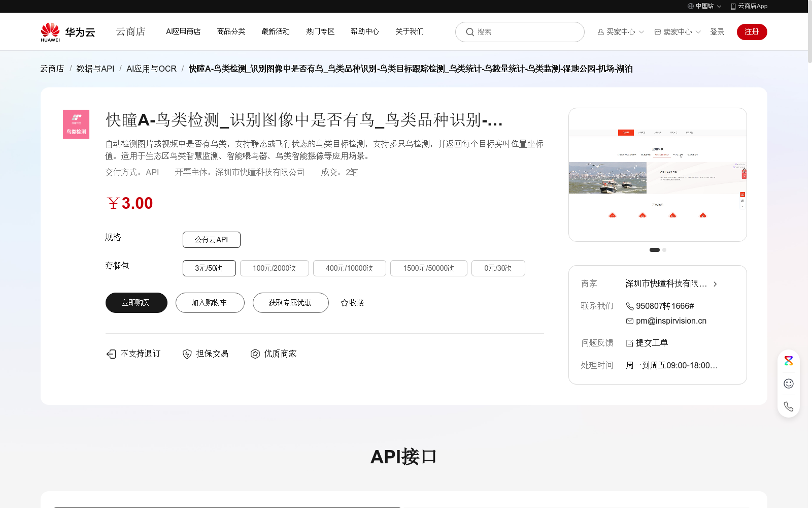This screenshot has width=812, height=508.
Task: Select the 1500元/50000次 package
Action: coord(429,268)
